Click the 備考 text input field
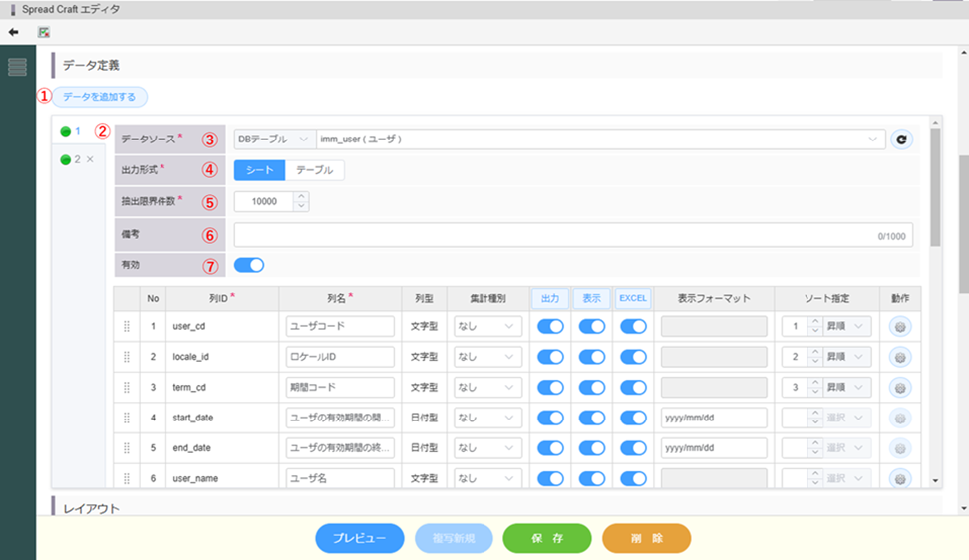 pos(558,234)
